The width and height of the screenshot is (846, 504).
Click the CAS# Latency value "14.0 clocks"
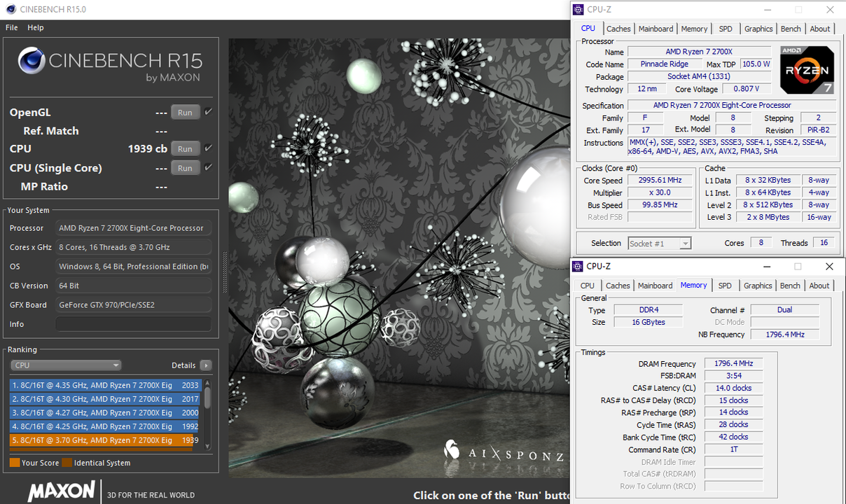point(734,388)
